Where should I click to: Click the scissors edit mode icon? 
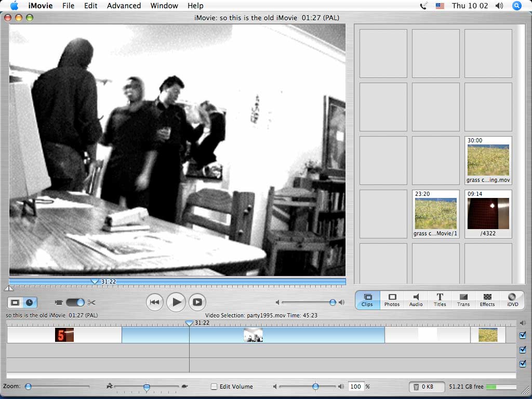[91, 302]
